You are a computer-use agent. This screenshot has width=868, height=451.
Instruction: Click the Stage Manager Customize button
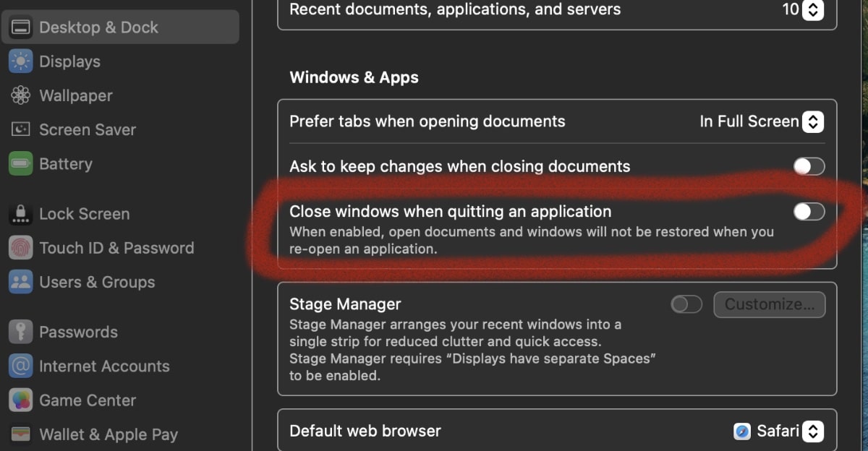(769, 304)
